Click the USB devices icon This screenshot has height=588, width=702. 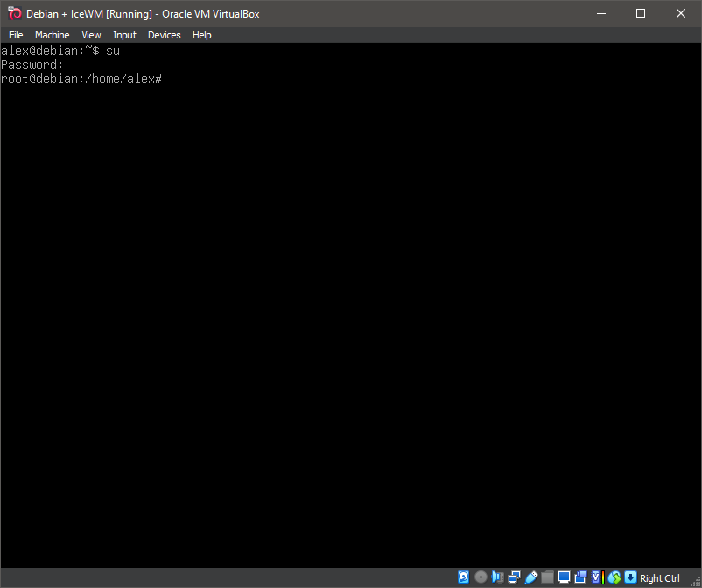[x=530, y=577]
